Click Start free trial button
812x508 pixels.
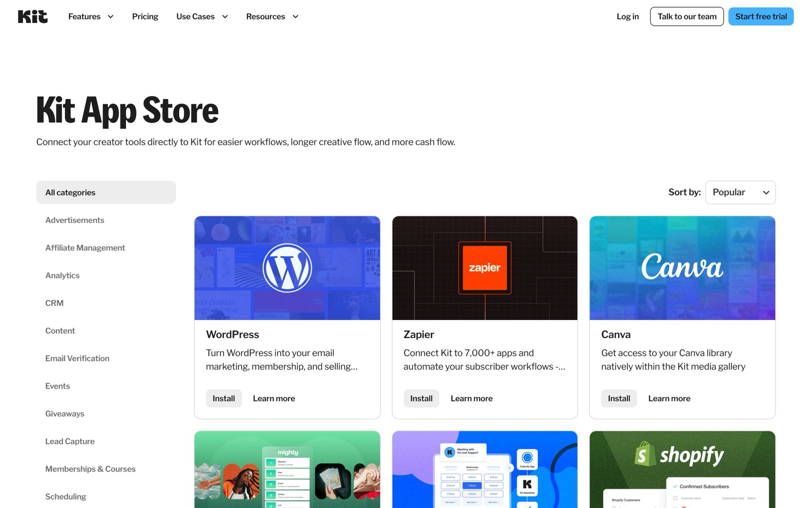[761, 17]
